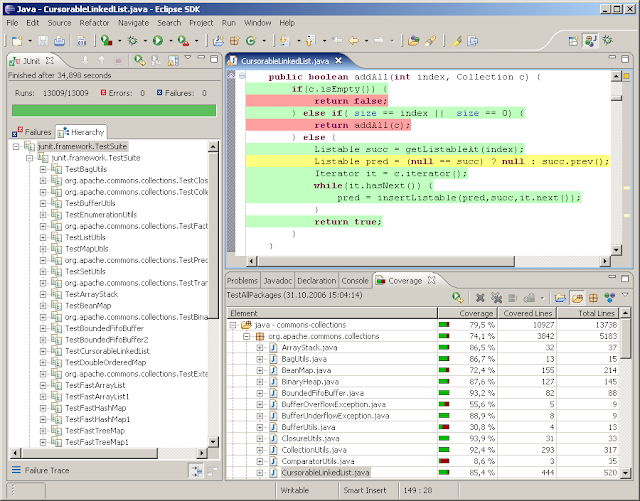Click the Element column header
Viewport: 640px width, 501px height.
point(332,313)
